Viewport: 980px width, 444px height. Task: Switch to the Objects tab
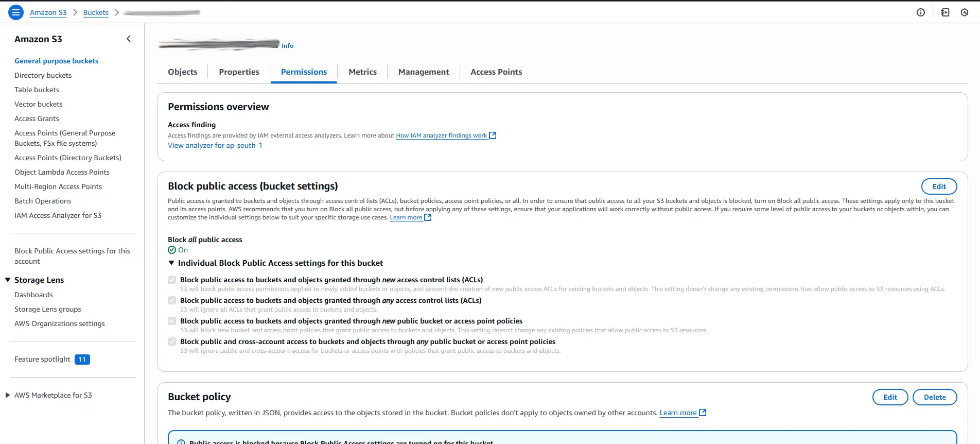pyautogui.click(x=183, y=72)
